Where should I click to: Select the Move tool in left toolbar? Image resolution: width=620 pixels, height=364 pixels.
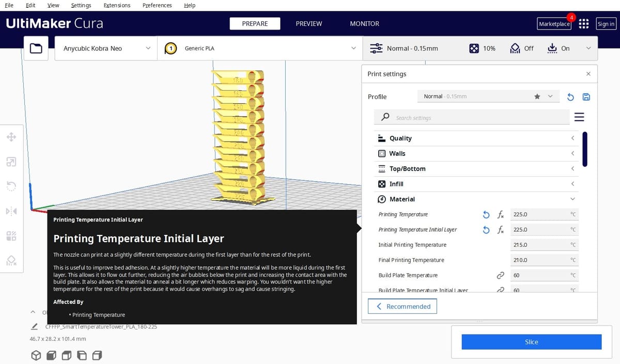click(11, 137)
